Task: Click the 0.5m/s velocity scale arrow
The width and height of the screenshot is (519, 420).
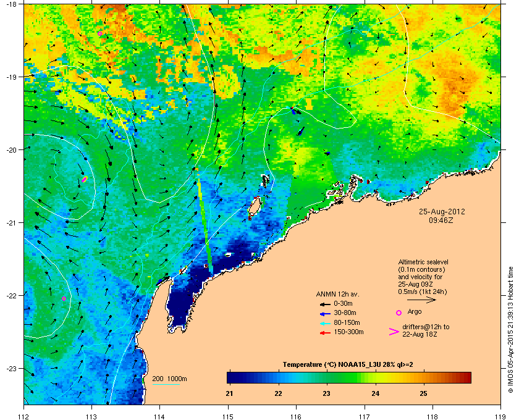Action: coord(421,300)
